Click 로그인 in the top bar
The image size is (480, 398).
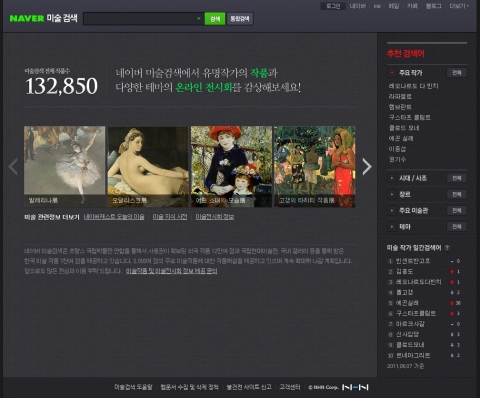(333, 6)
